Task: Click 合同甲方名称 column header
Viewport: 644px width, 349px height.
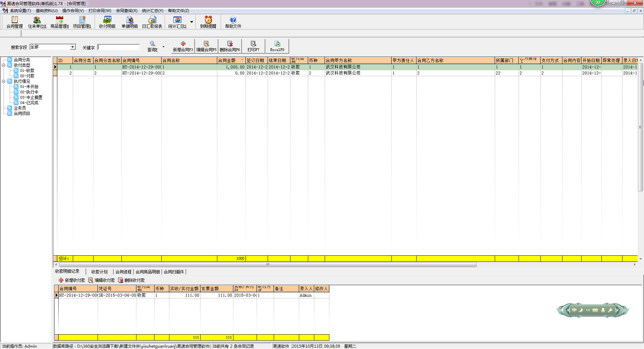Action: [x=358, y=60]
